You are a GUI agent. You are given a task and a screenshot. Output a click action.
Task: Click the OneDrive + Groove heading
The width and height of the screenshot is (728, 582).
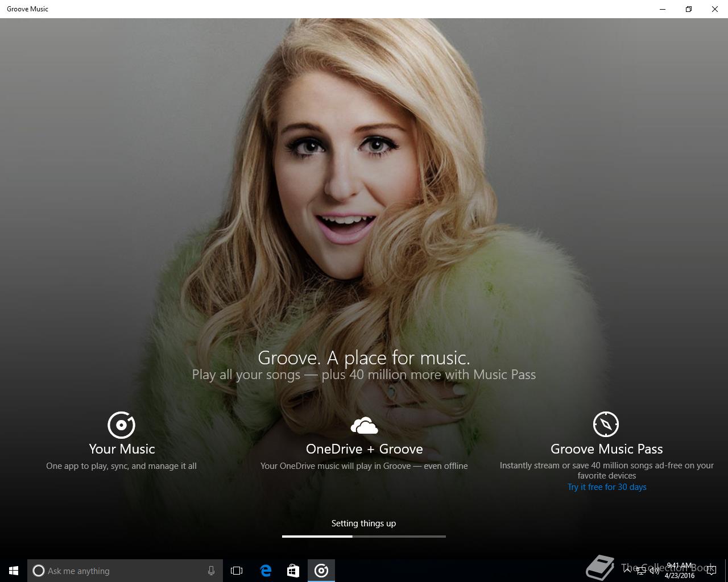(x=364, y=449)
